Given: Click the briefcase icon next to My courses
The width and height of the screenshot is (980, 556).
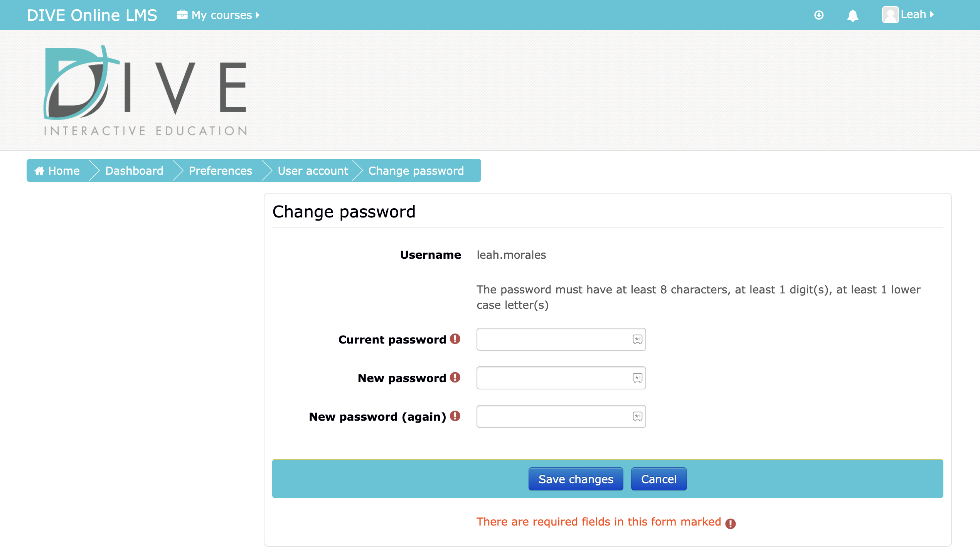Looking at the screenshot, I should point(182,14).
